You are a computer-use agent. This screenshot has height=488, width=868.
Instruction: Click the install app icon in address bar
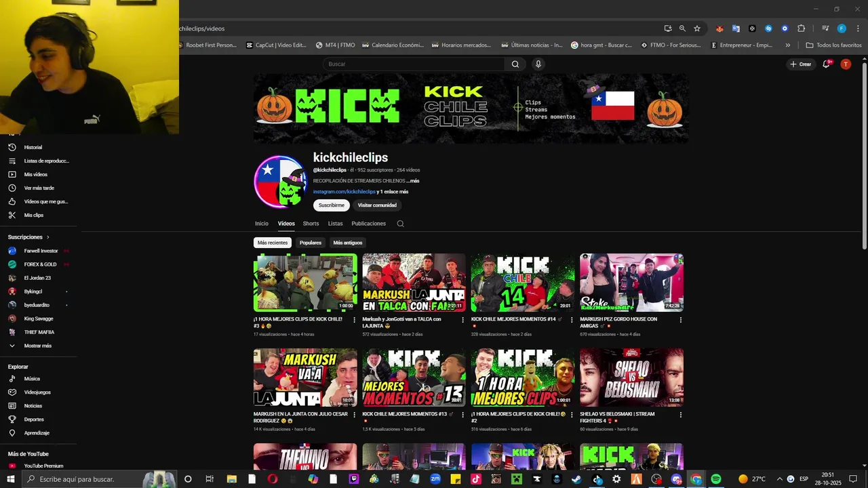point(668,28)
